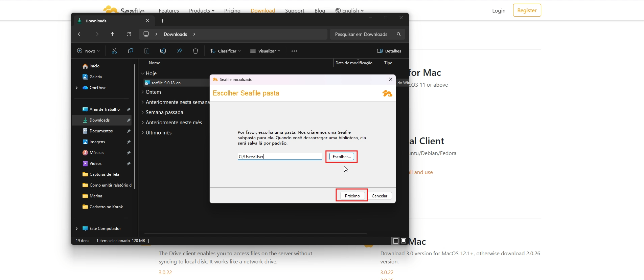Open Início in the navigation pane
Viewport: 644px width, 280px height.
tap(91, 66)
